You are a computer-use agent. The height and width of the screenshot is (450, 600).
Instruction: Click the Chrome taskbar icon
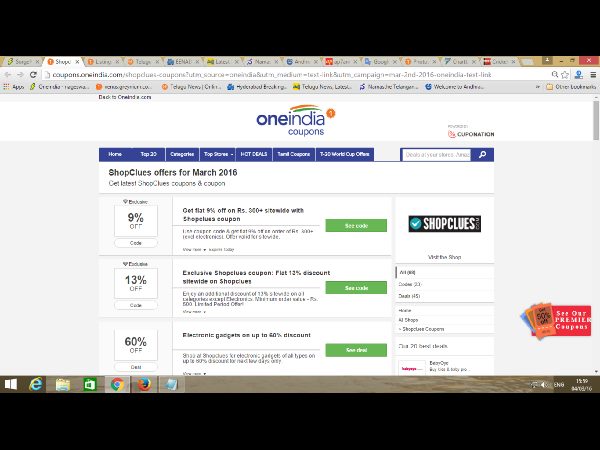tap(116, 384)
